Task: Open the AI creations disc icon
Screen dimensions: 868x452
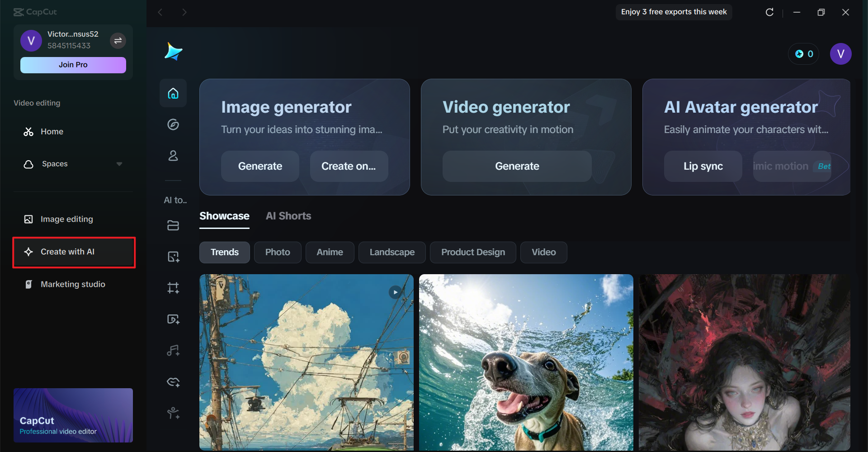Action: pos(173,124)
